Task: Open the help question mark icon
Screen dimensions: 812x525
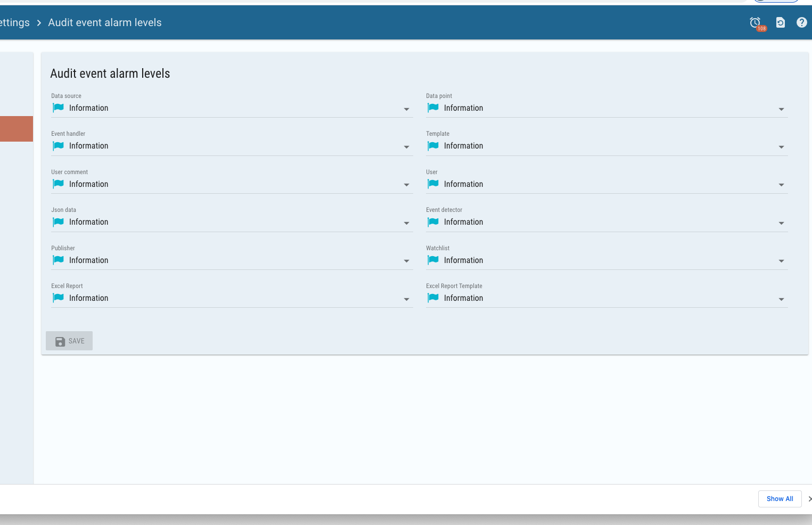Action: pos(802,22)
